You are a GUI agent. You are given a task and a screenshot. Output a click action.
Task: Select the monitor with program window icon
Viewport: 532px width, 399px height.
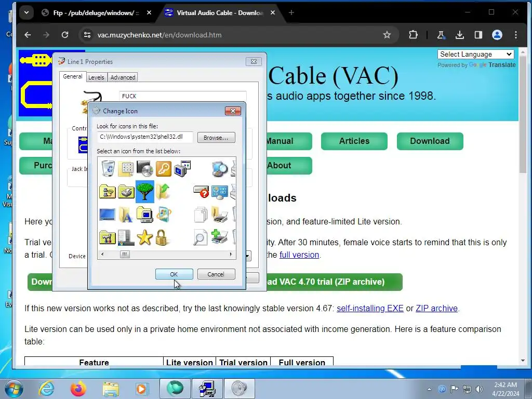pos(182,169)
